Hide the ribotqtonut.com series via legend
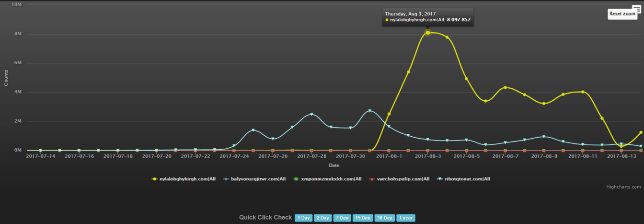This screenshot has height=224, width=644. point(467,179)
